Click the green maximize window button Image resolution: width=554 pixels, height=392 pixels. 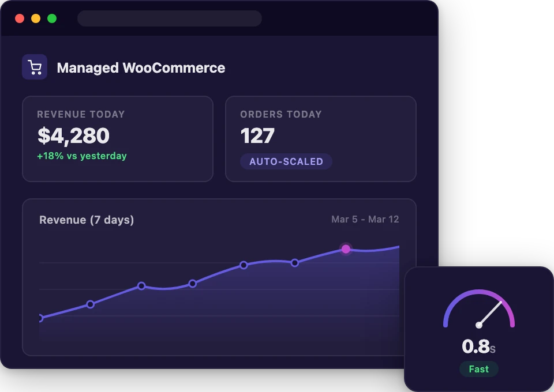pyautogui.click(x=52, y=18)
